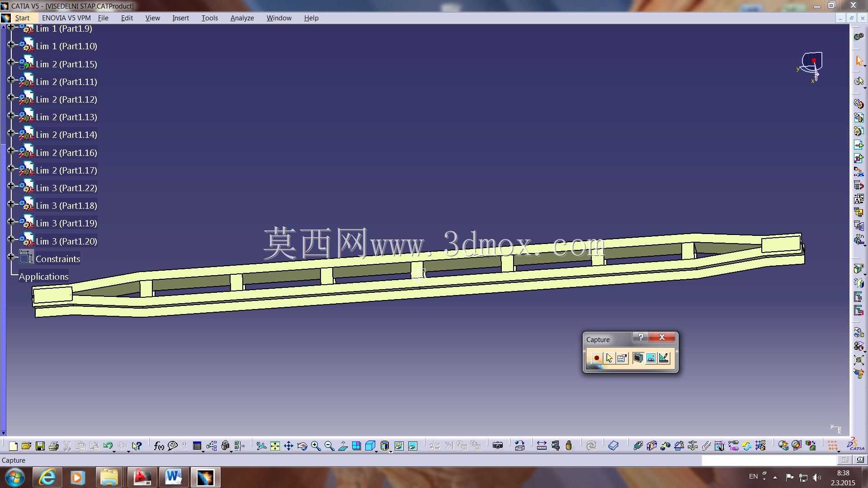Select the Pan tool
This screenshot has height=488, width=868.
pos(288,446)
